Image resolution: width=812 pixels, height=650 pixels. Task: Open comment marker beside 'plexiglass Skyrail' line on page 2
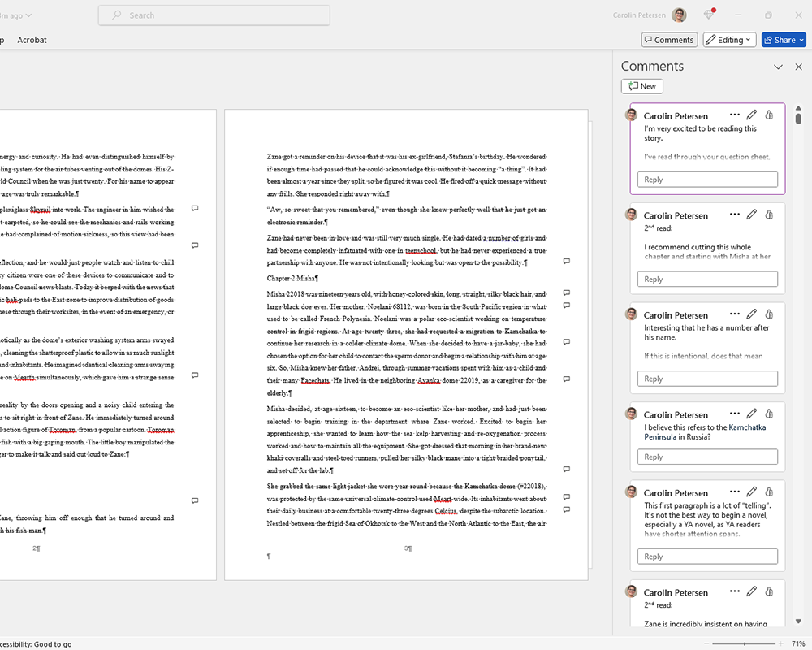195,208
